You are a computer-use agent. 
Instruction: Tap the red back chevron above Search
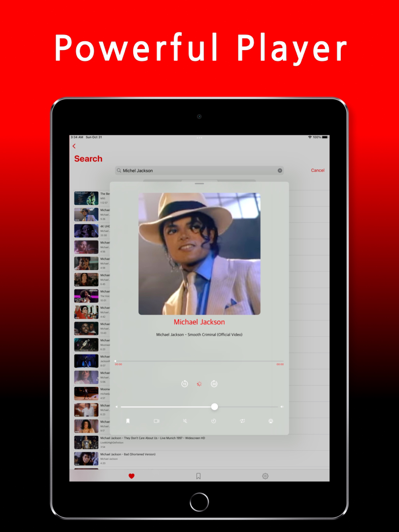tap(74, 146)
